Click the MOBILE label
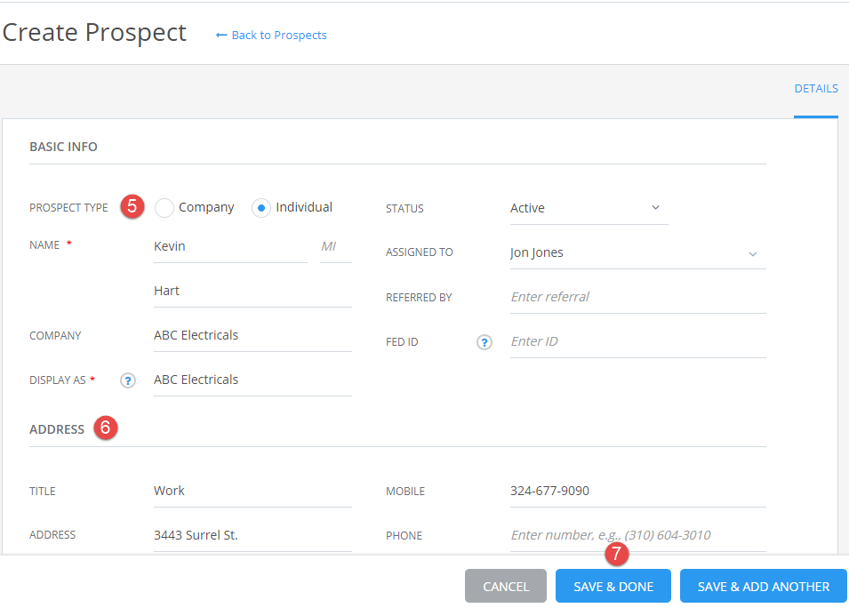Screen dimensions: 849x616 405,492
